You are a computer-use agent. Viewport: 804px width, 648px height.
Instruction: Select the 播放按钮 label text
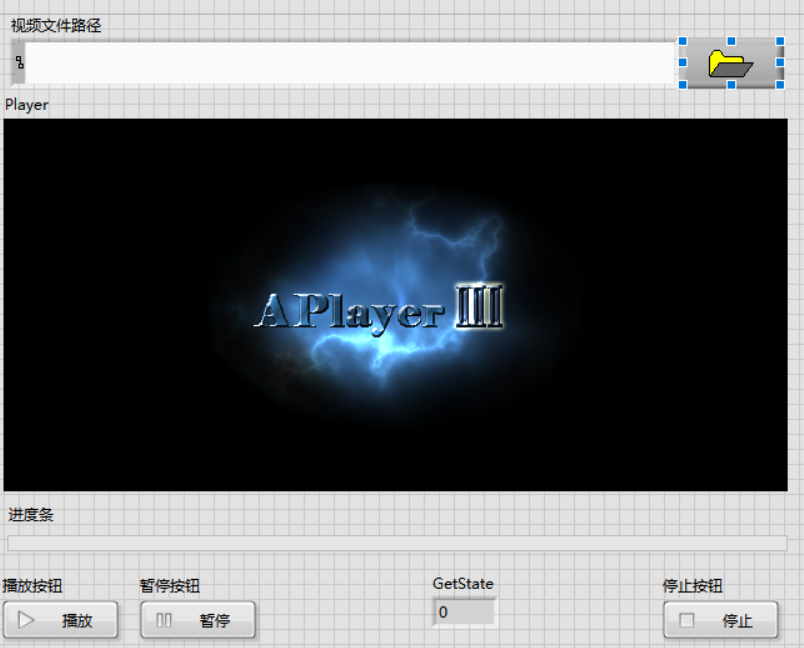(33, 585)
